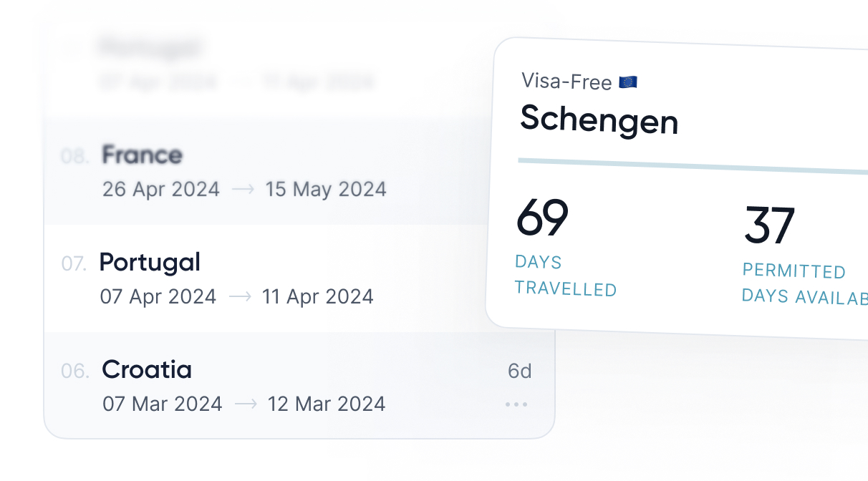
Task: Click Croatia start date 07 Mar 2024
Action: [163, 404]
